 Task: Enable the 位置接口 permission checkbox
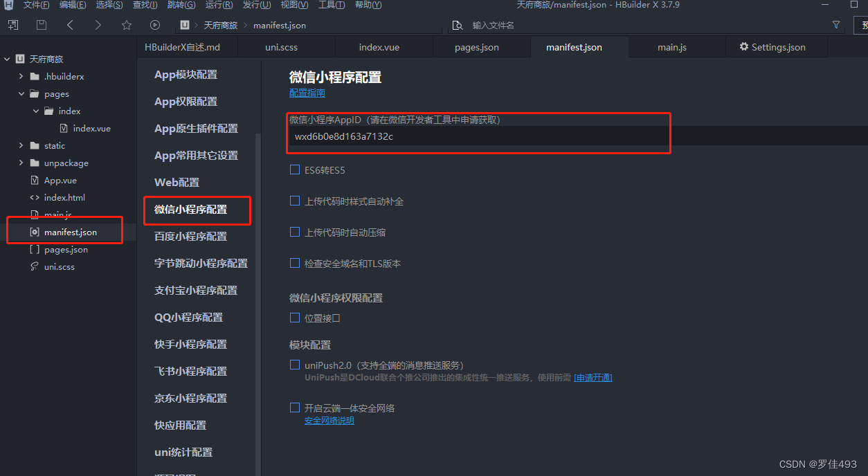[295, 318]
